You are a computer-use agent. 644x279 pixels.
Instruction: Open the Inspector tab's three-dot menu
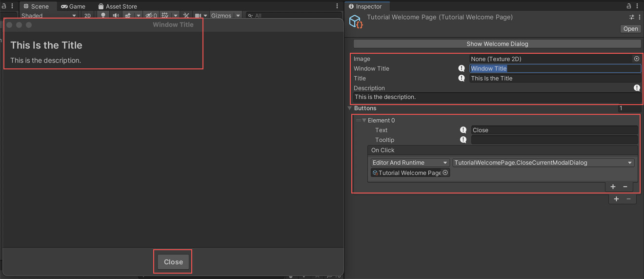637,6
